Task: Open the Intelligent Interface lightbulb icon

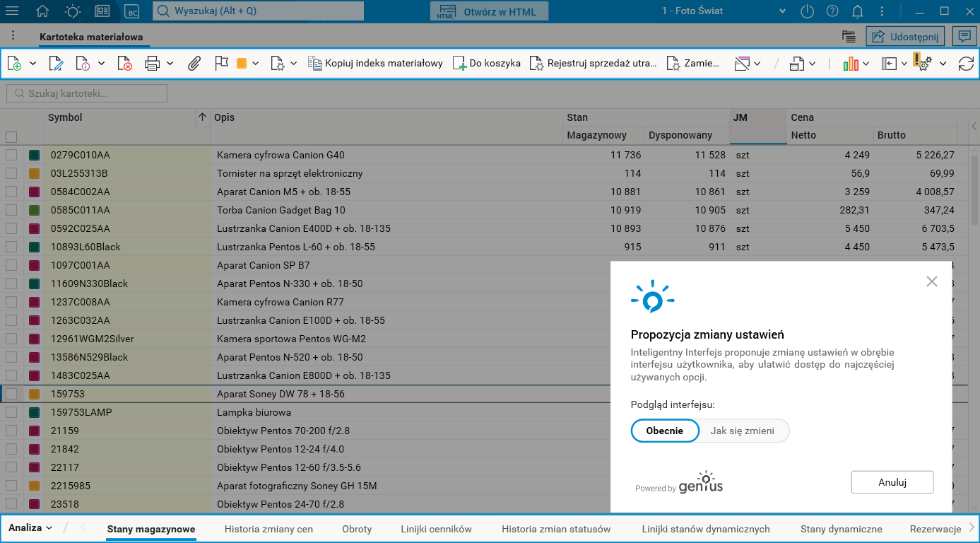Action: tap(73, 11)
